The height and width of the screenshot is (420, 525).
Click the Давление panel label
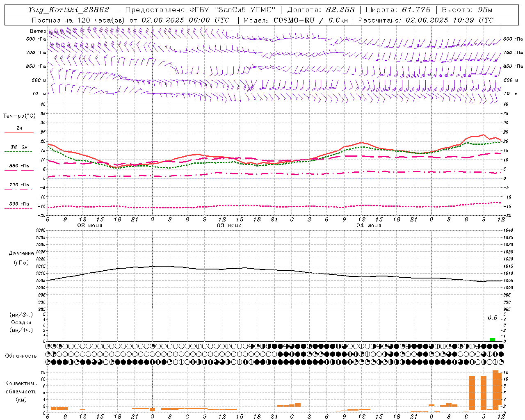(21, 253)
